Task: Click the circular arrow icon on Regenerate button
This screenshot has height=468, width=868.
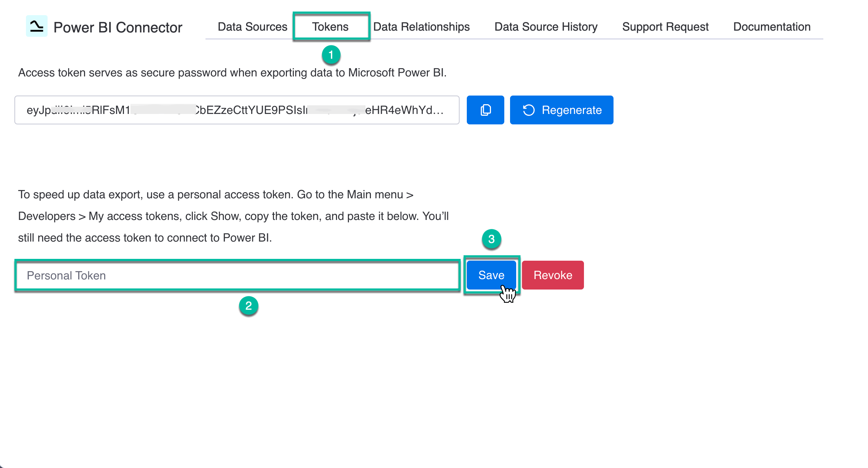Action: 530,110
